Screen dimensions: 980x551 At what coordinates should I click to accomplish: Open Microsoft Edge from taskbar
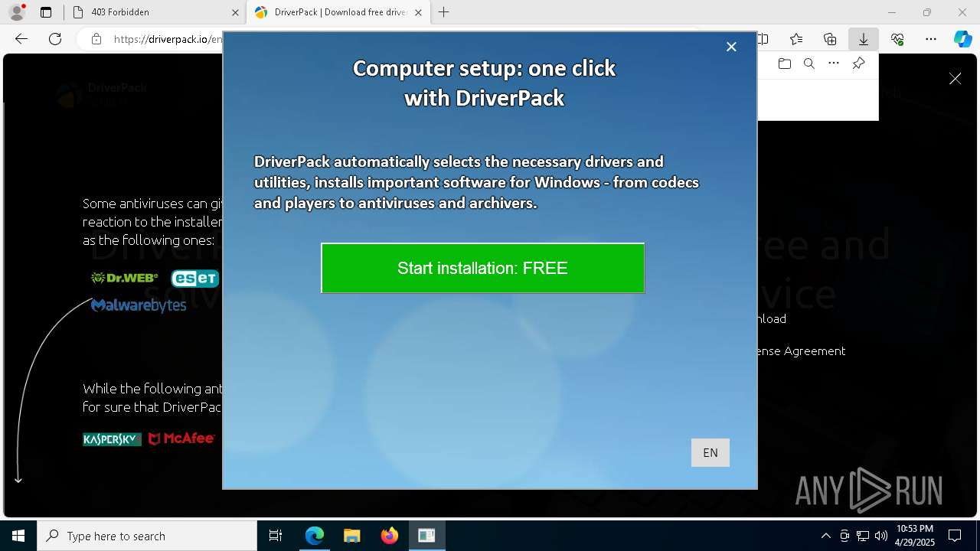[x=315, y=536]
